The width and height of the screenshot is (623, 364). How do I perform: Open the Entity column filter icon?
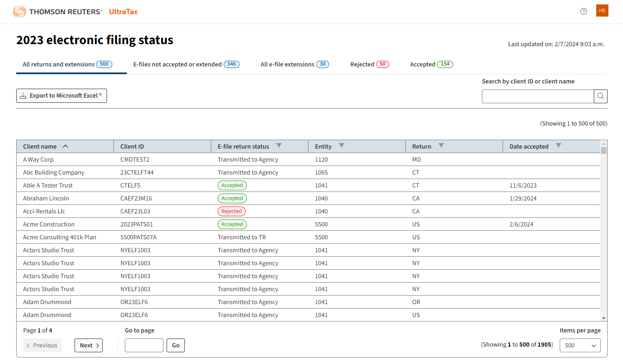[341, 146]
